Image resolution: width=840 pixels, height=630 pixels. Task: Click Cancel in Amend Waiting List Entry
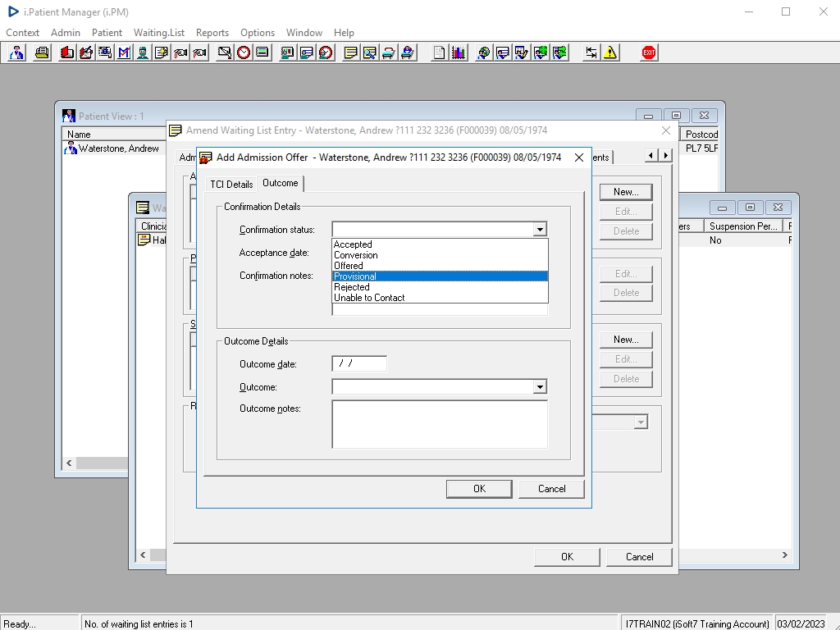639,557
